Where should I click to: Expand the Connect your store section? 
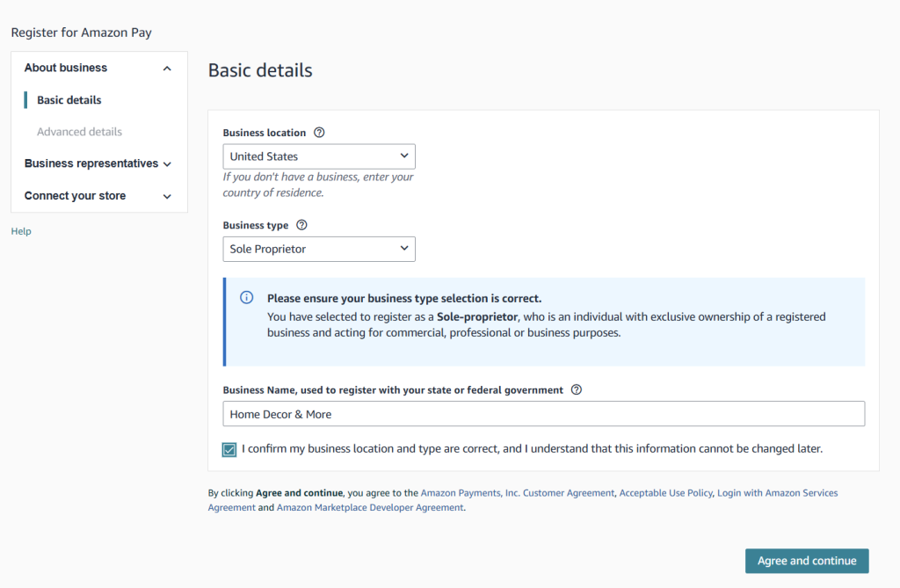click(167, 196)
